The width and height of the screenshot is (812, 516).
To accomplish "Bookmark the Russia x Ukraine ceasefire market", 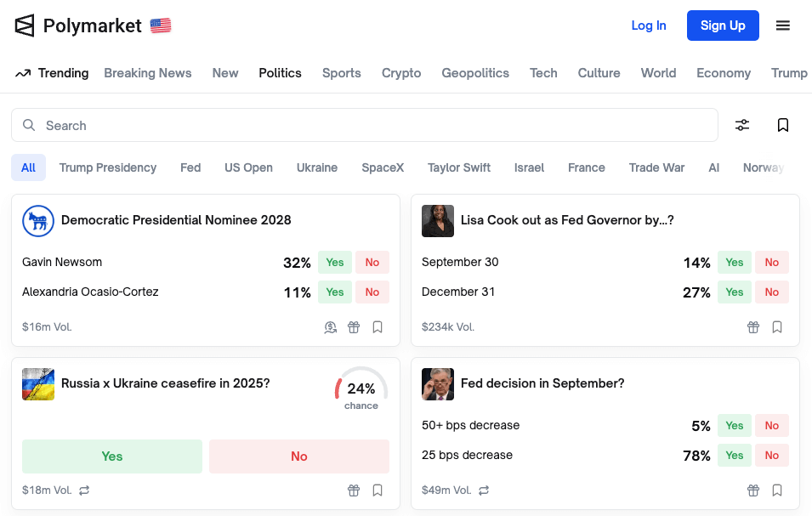I will (x=378, y=490).
